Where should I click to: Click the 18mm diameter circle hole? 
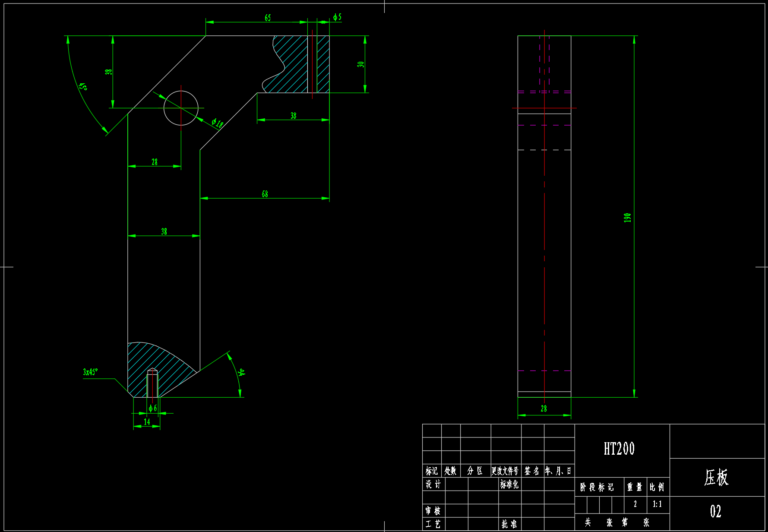point(181,108)
